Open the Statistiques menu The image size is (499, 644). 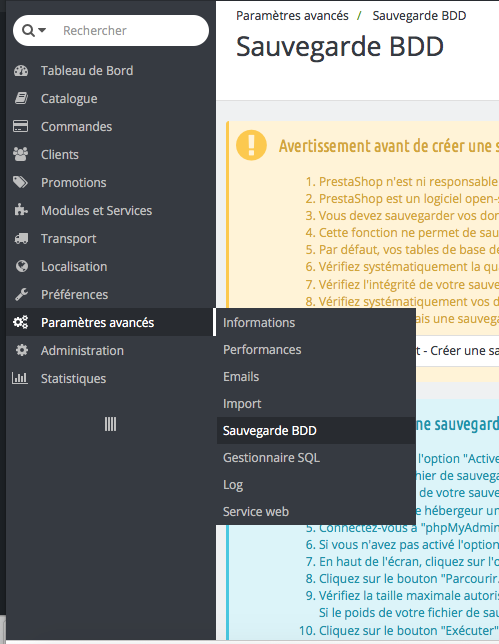click(74, 378)
